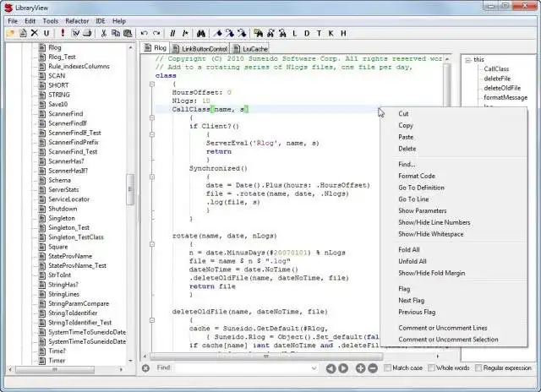Close the find bar with the X icon
541x392 pixels.
145,368
